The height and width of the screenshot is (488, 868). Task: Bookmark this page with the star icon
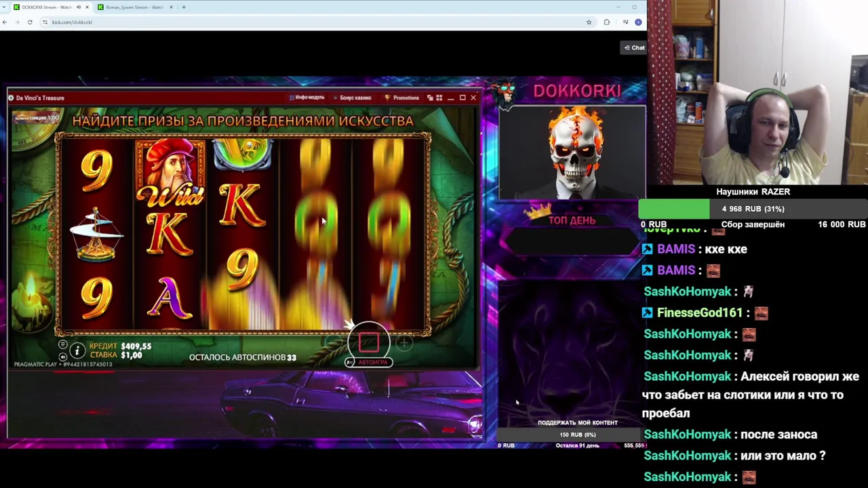click(x=589, y=22)
